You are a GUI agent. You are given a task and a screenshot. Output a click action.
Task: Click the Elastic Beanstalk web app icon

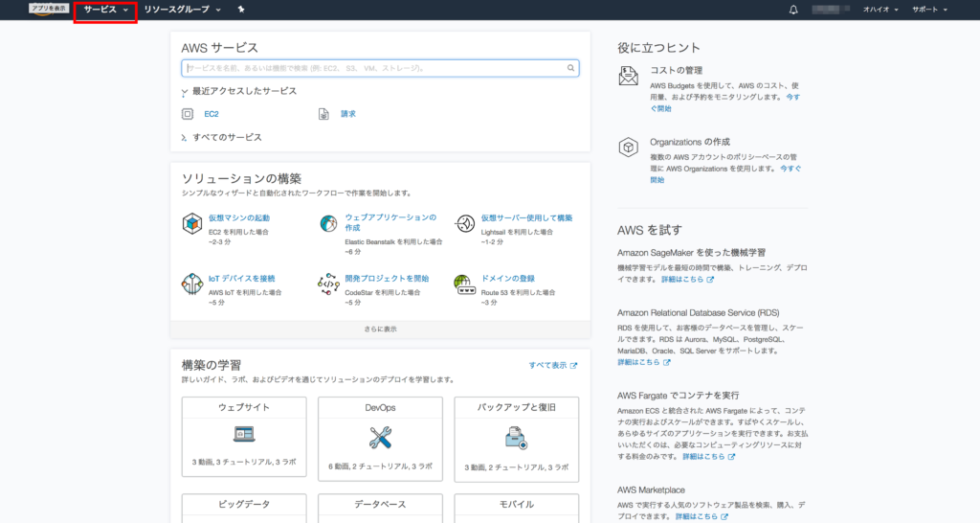tap(328, 224)
